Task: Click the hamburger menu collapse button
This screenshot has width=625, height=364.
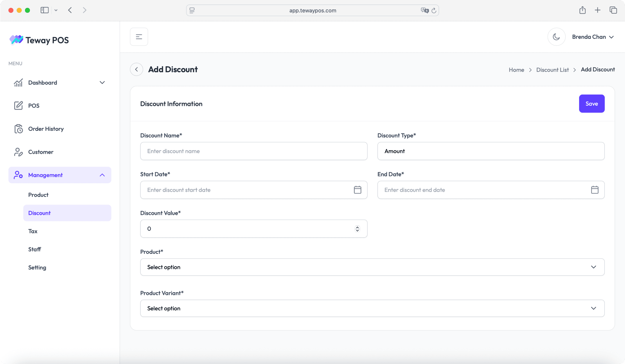Action: [x=139, y=37]
